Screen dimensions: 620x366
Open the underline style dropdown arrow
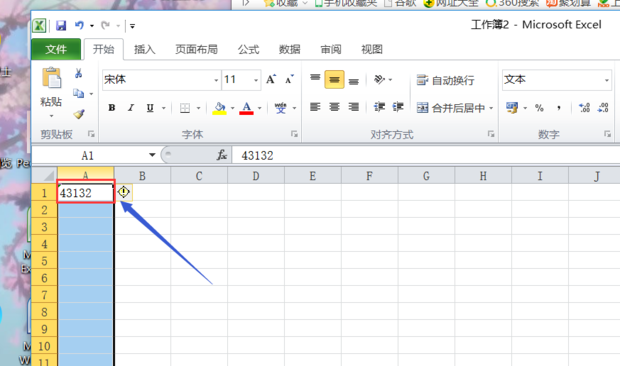click(163, 108)
